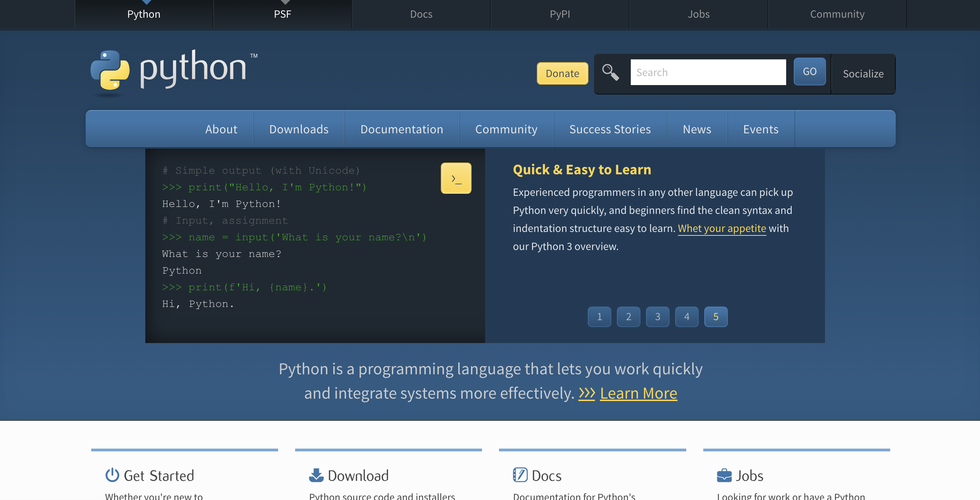Expand the Downloads navigation menu

[x=299, y=129]
